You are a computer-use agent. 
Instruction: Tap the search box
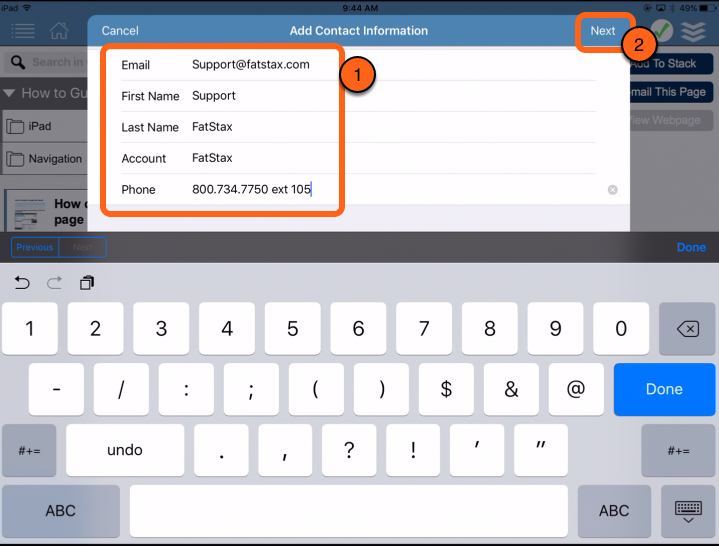point(46,62)
